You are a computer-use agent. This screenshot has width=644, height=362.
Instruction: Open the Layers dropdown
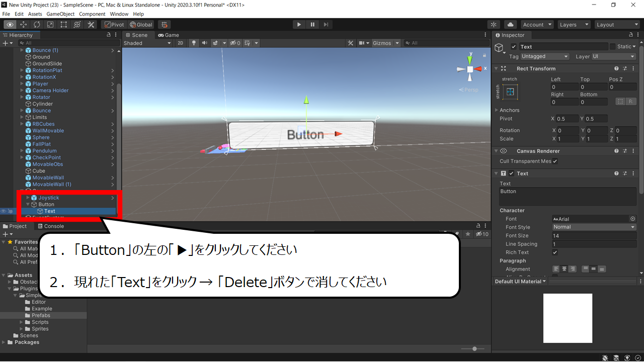tap(574, 25)
